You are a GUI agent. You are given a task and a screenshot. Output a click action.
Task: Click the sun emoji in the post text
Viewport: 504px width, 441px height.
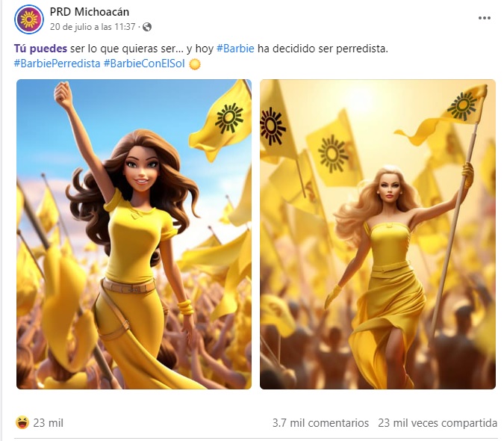pyautogui.click(x=195, y=64)
